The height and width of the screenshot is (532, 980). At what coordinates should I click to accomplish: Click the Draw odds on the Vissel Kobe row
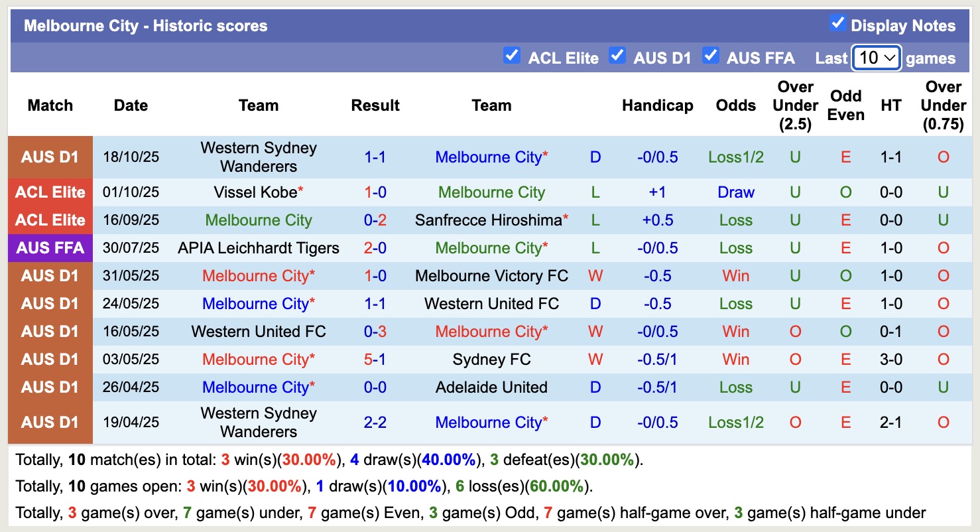735,192
